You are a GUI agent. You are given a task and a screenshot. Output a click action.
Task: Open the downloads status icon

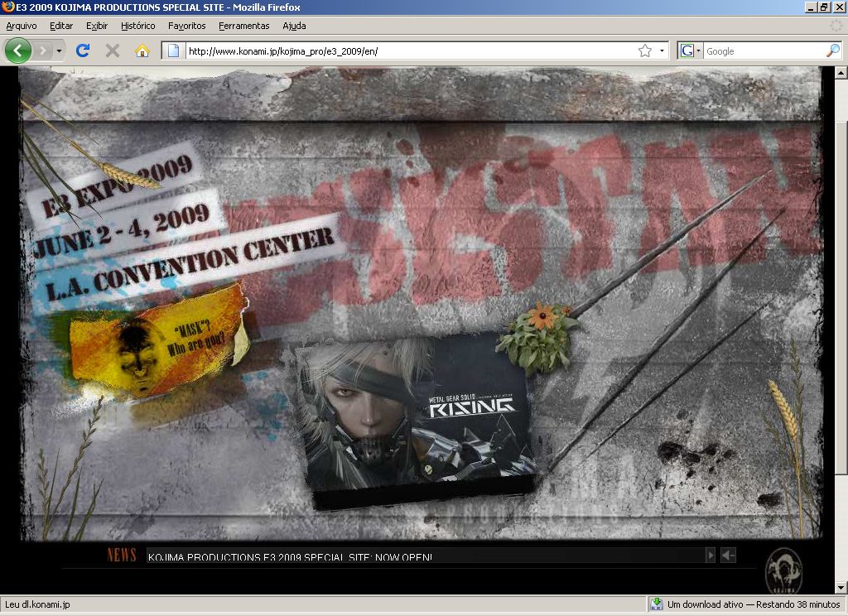[656, 604]
